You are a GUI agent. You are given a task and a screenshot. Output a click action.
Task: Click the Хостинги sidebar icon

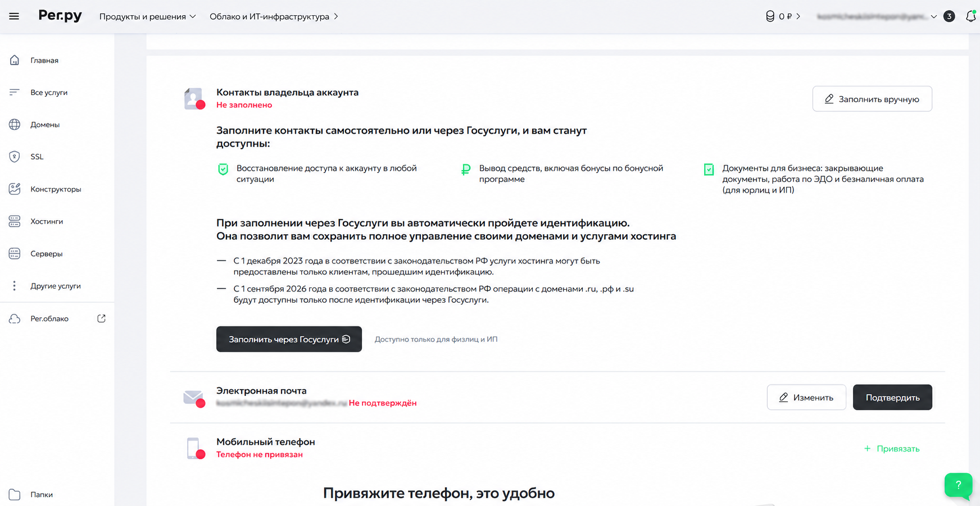(x=15, y=221)
